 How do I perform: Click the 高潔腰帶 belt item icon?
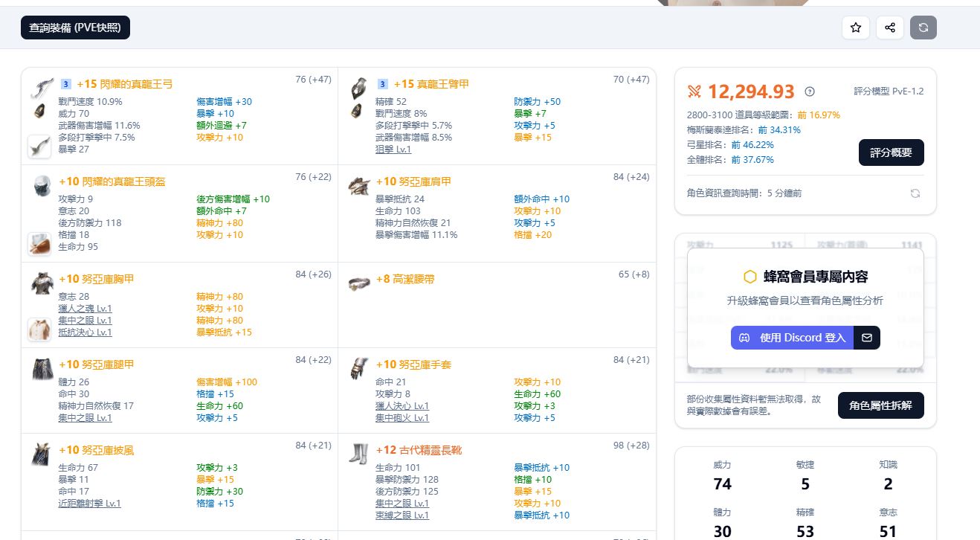[x=359, y=283]
